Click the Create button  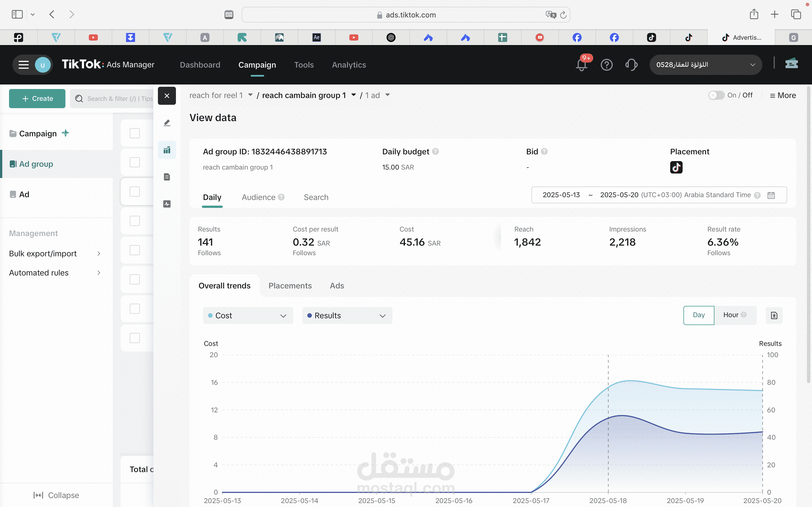click(37, 99)
